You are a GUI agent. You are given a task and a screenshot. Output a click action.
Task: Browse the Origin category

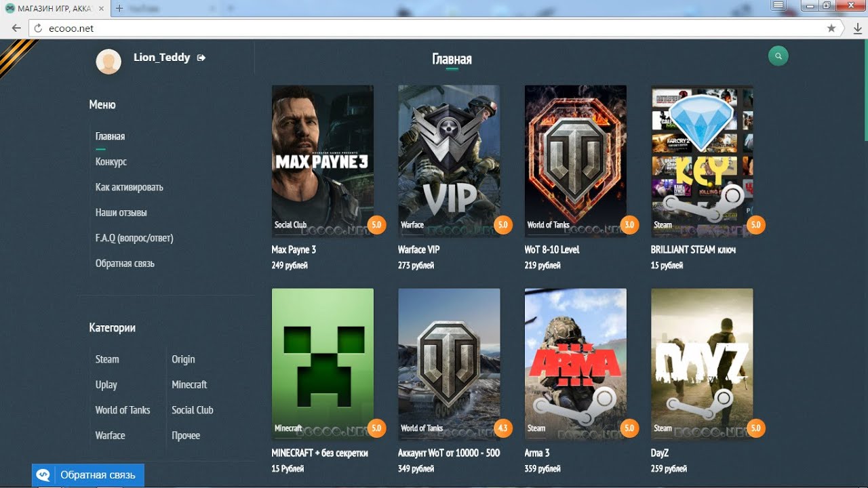(x=183, y=359)
